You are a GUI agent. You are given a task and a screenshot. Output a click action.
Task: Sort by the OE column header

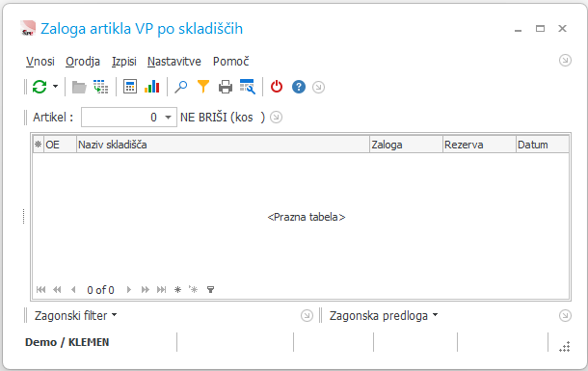pos(60,145)
